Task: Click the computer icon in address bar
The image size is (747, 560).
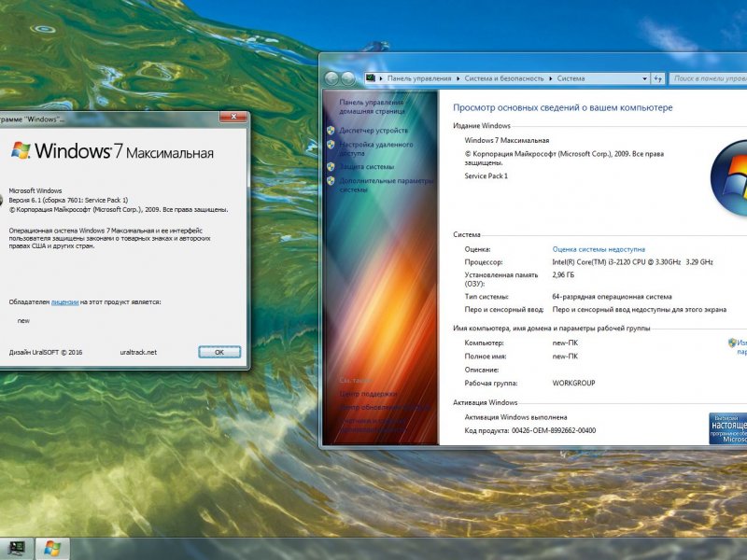Action: 371,78
